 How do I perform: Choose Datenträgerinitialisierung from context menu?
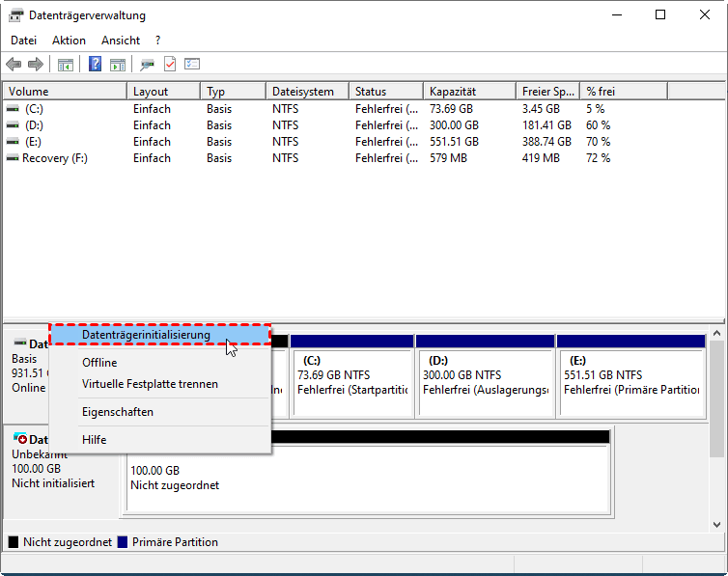click(x=159, y=335)
